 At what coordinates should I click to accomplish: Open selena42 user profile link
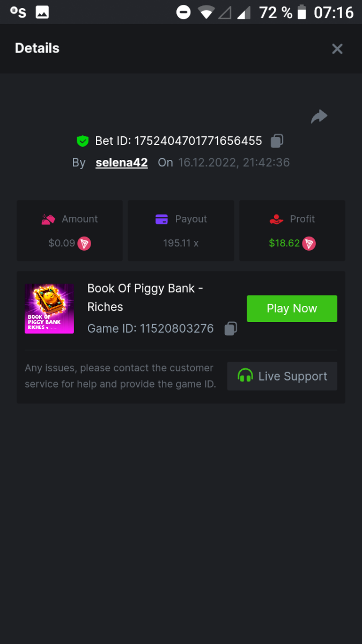pyautogui.click(x=122, y=163)
